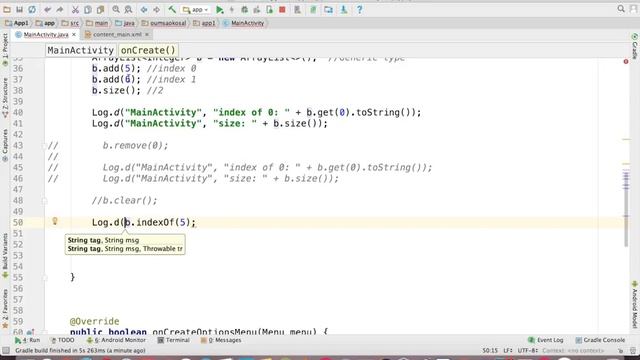640x360 pixels.
Task: Click onCreate() in editor breadcrumb
Action: [x=148, y=50]
